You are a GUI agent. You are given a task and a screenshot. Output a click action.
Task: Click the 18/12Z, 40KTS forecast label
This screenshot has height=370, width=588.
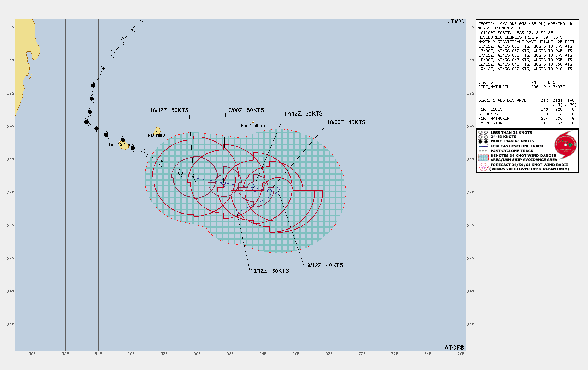click(324, 265)
